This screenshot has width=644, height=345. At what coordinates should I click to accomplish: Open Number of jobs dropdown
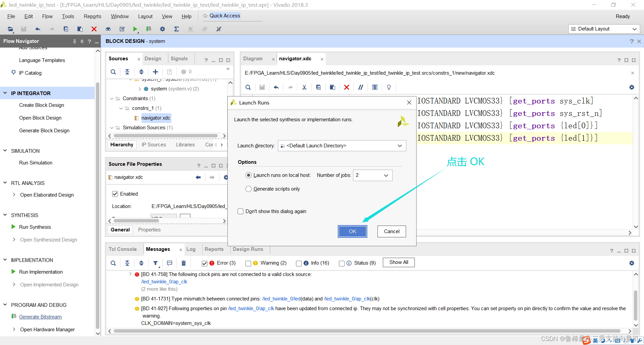pos(373,175)
